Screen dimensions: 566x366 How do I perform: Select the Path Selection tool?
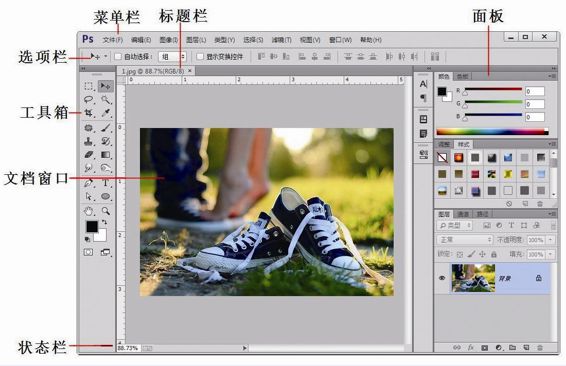click(89, 196)
